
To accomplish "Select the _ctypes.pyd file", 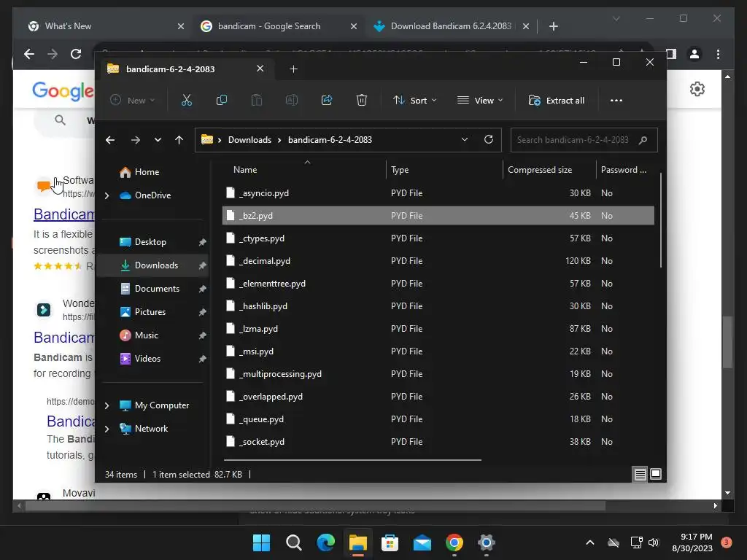I will 438,238.
